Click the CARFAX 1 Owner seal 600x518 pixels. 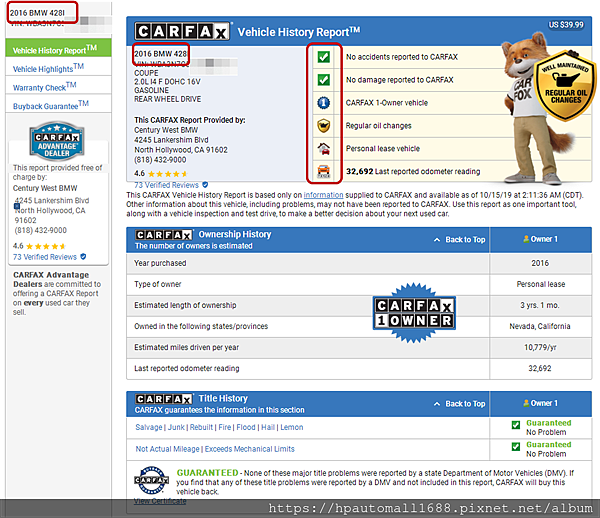(414, 313)
